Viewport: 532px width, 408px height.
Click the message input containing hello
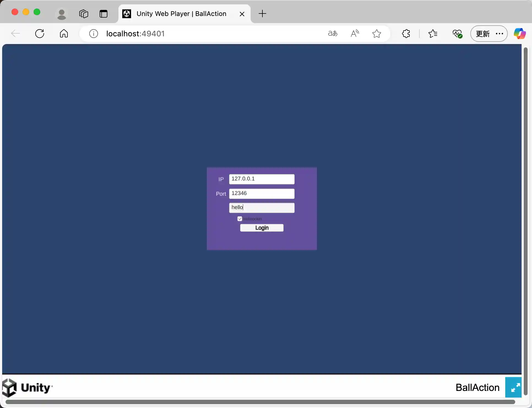point(261,207)
